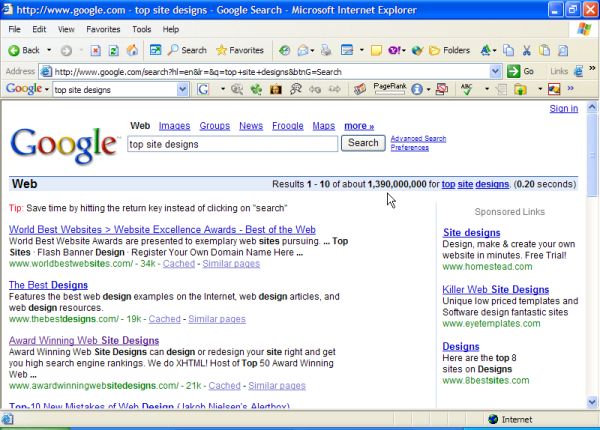The width and height of the screenshot is (600, 430).
Task: Open the Back history dropdown arrow
Action: point(49,50)
